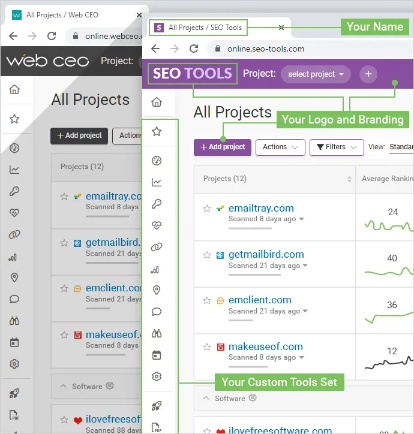Click rocket icon in Web CEO window sidebar

pos(14,393)
